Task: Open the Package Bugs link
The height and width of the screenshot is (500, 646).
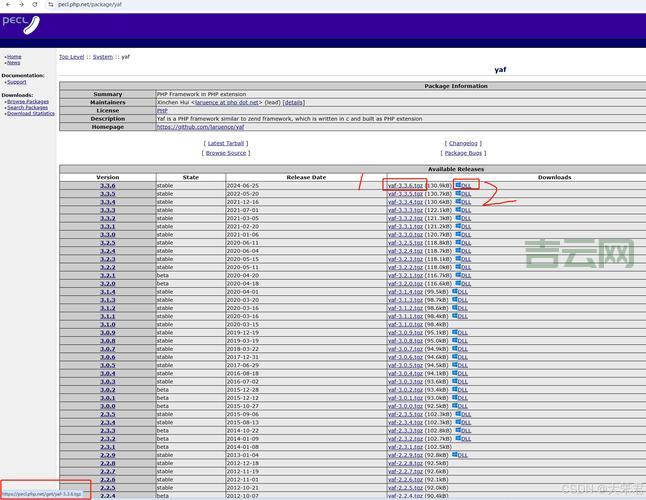Action: click(462, 153)
